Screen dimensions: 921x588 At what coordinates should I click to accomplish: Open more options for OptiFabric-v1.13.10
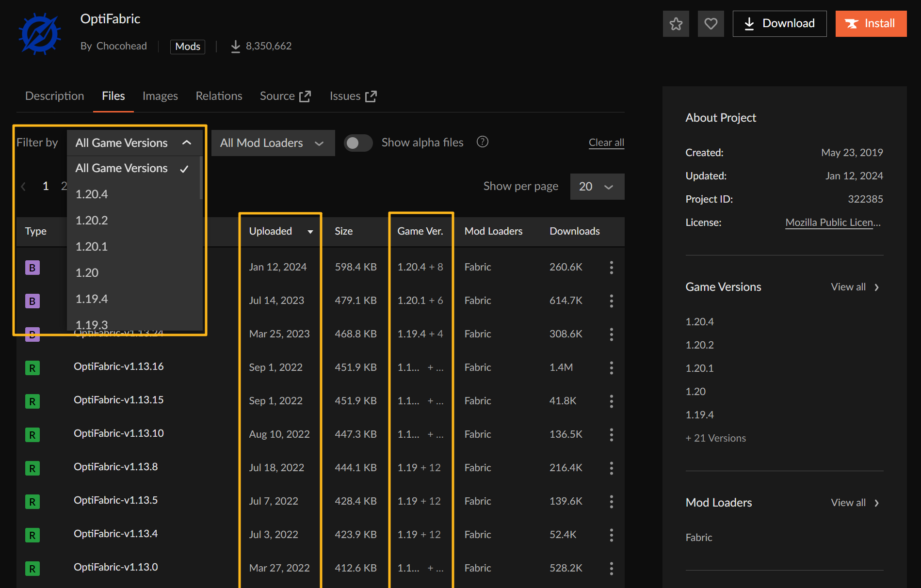click(612, 435)
